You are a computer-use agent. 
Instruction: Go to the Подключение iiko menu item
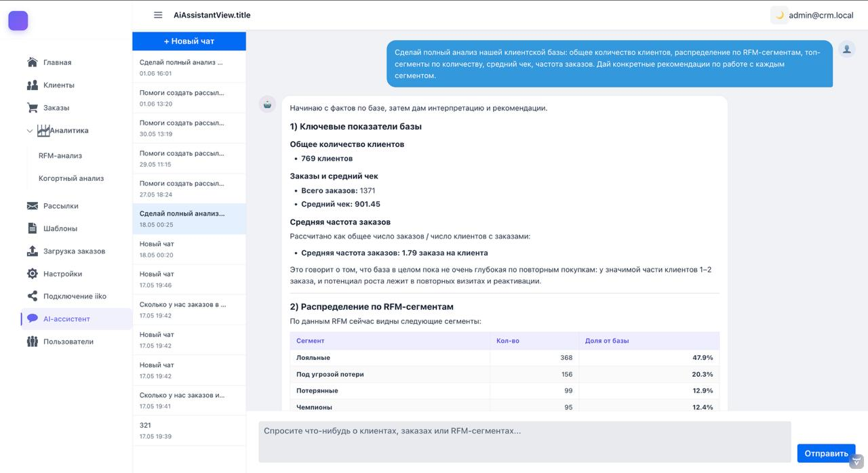click(x=76, y=296)
